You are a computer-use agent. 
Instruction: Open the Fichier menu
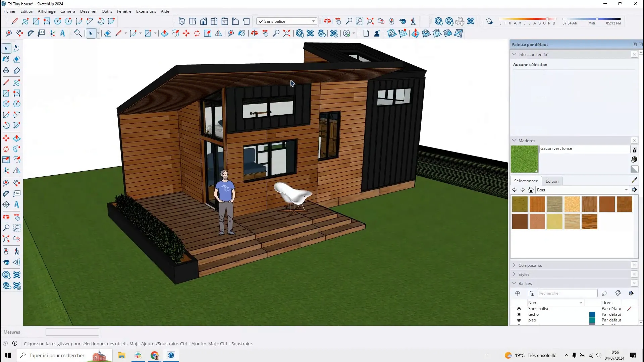click(9, 11)
